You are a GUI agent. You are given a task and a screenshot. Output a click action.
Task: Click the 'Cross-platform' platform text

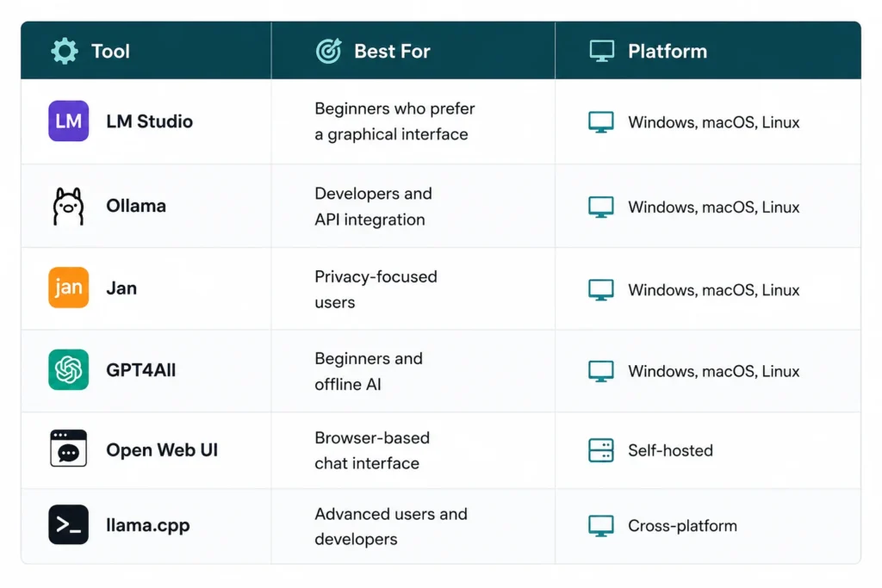coord(682,526)
